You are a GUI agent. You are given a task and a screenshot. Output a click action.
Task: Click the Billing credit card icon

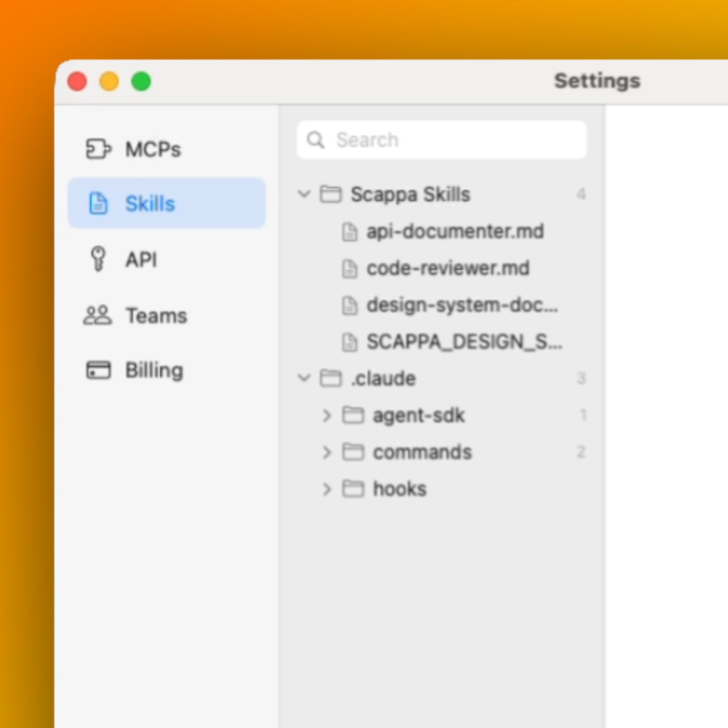point(98,370)
